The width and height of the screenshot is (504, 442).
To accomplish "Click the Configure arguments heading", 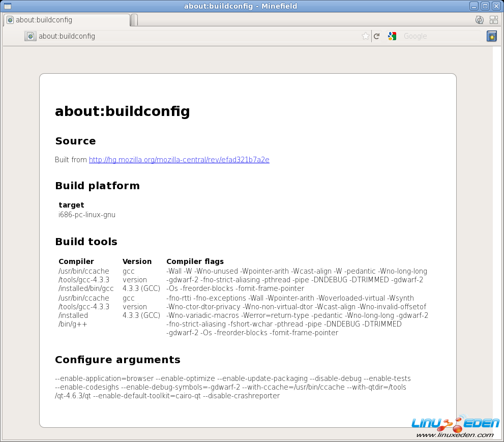I will (117, 360).
